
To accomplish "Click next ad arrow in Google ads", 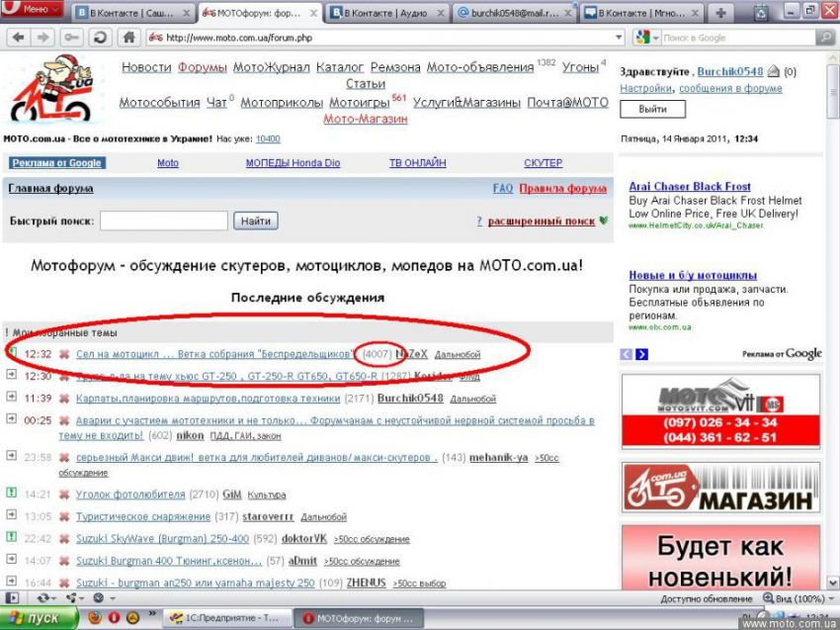I will click(x=641, y=354).
